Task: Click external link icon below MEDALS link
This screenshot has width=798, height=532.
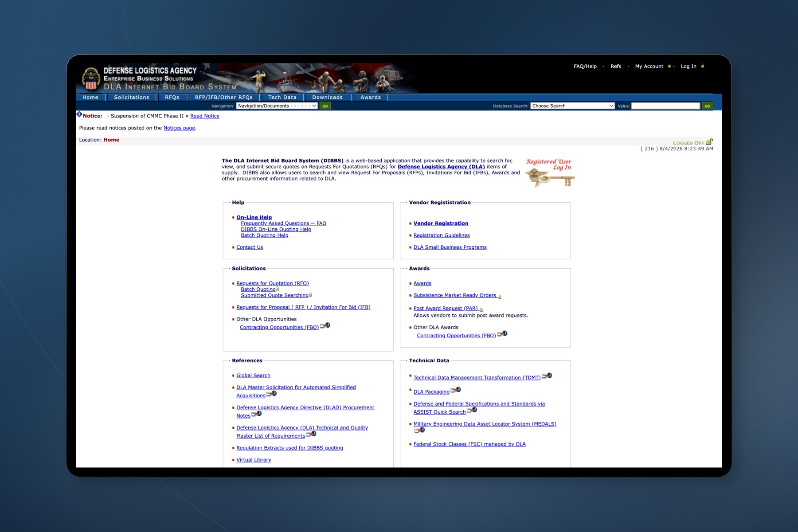Action: pos(419,430)
